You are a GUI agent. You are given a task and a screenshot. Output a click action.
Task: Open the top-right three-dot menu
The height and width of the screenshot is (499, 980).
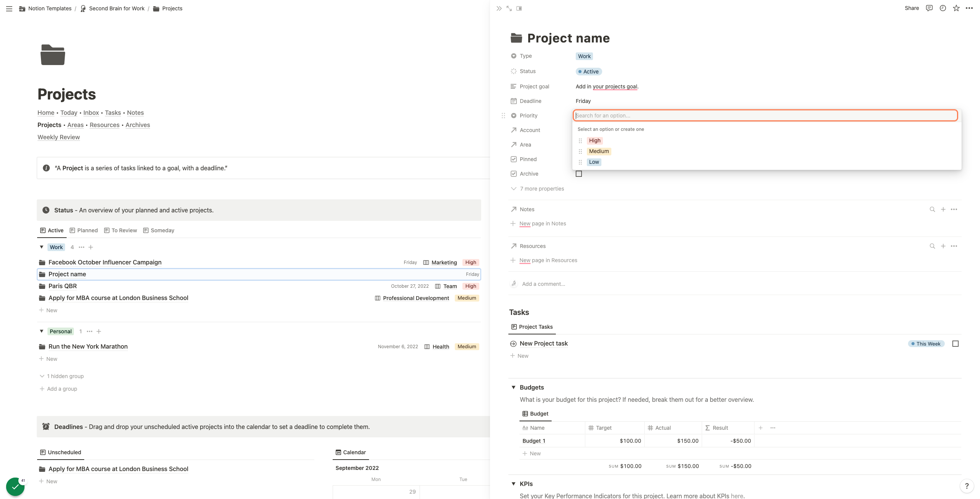pos(969,8)
